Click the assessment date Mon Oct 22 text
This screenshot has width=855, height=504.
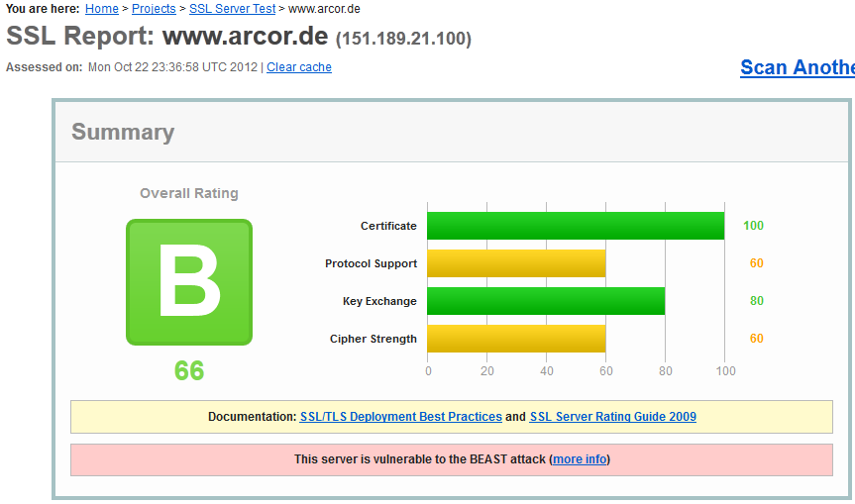coord(172,67)
